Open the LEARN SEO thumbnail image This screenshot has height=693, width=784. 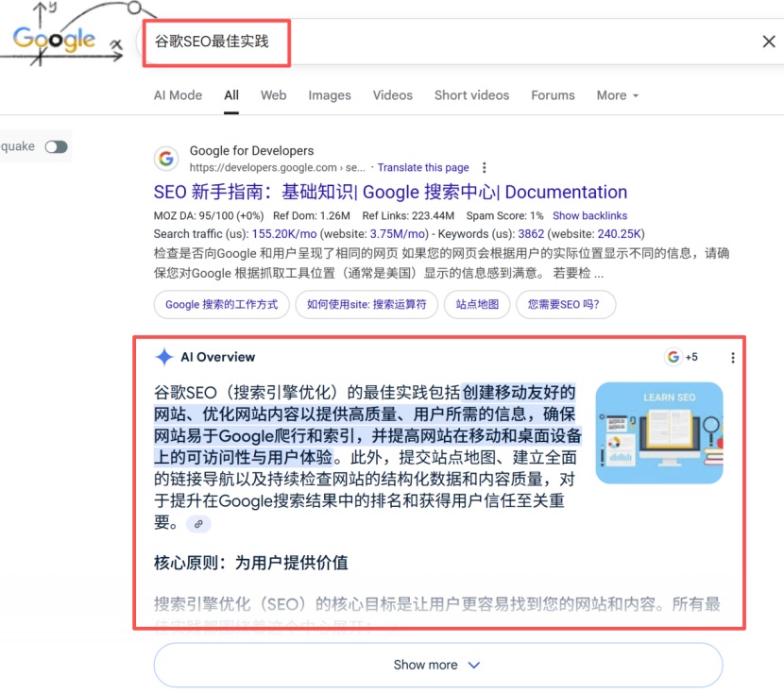point(659,432)
